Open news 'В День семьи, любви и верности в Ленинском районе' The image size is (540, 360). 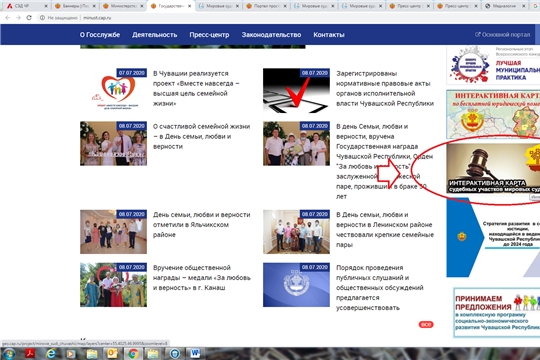tap(385, 229)
